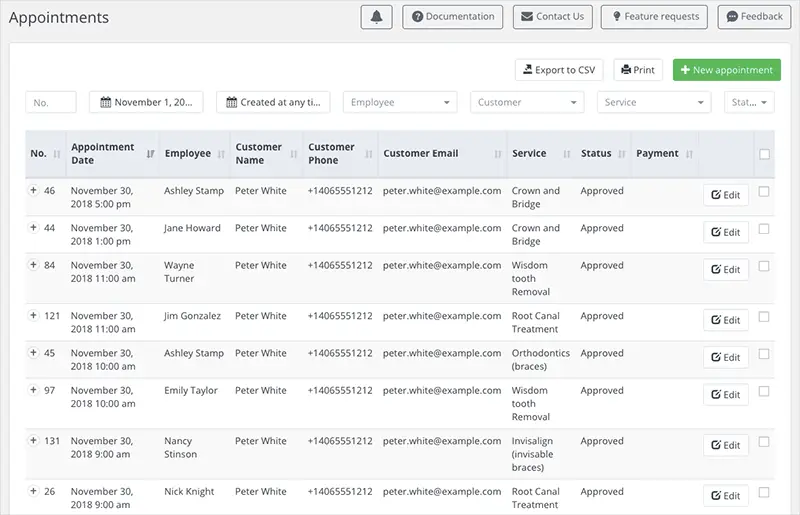
Task: Click employee name Nick Knight
Action: click(x=189, y=492)
